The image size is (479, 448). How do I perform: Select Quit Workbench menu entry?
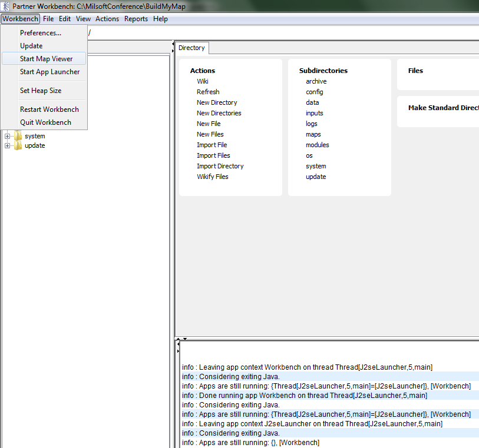pyautogui.click(x=44, y=122)
